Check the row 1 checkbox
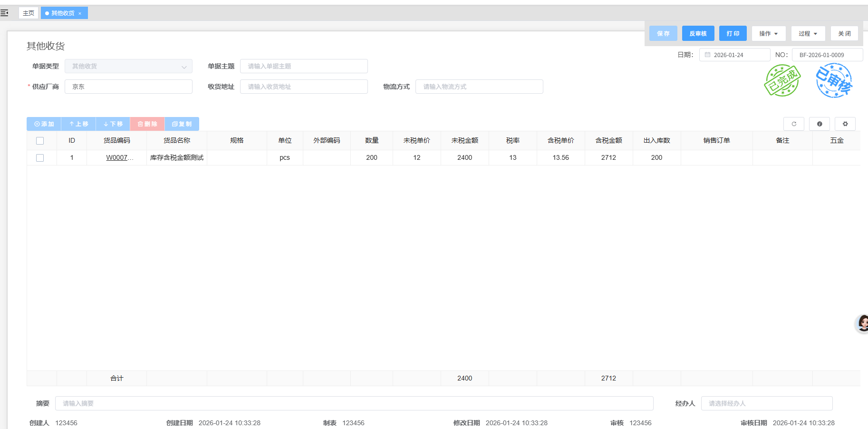868x429 pixels. coord(40,158)
